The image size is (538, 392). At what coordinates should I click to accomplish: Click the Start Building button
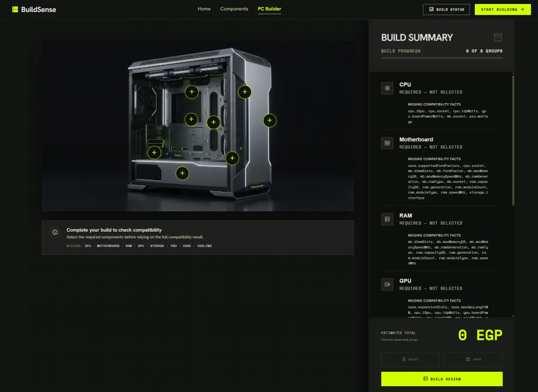[502, 9]
